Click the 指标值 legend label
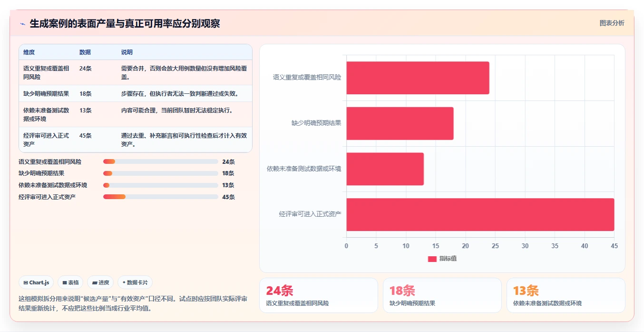This screenshot has width=644, height=332. click(x=448, y=259)
